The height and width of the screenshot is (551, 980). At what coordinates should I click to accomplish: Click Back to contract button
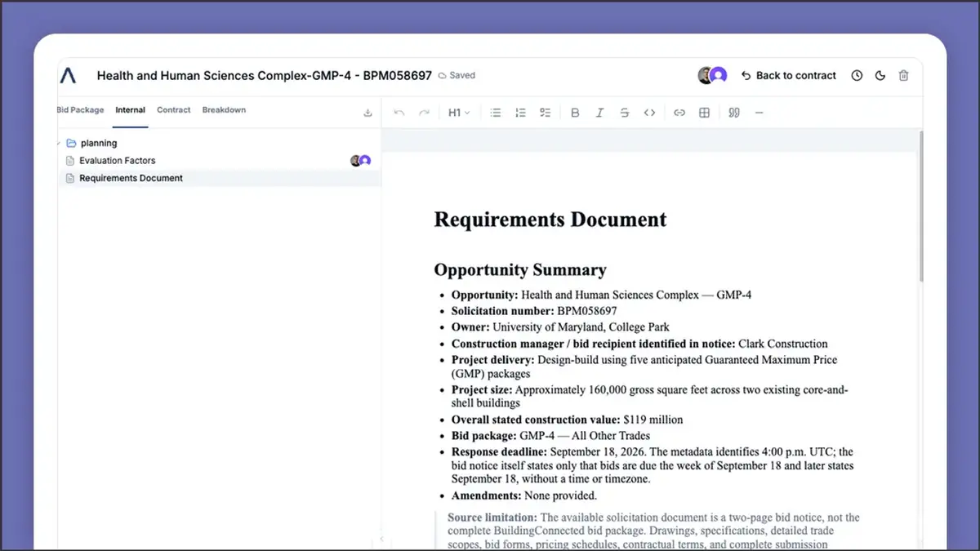click(789, 75)
